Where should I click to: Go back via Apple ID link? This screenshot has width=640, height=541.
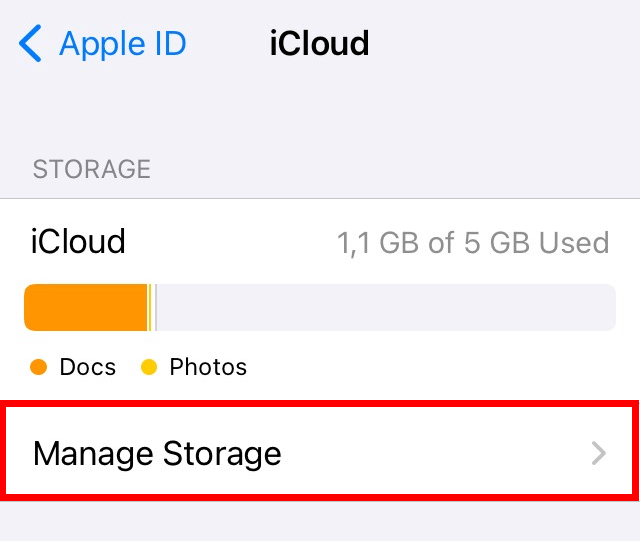pos(123,43)
